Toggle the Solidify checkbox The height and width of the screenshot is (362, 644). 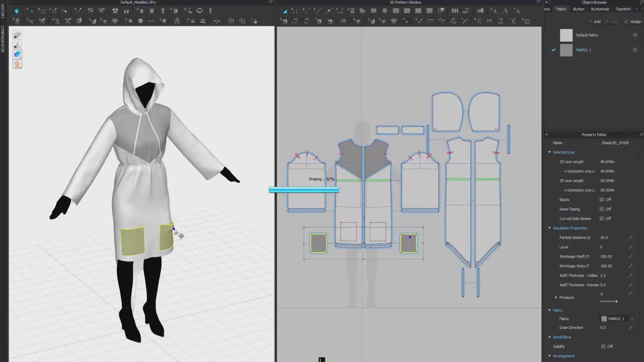point(603,346)
